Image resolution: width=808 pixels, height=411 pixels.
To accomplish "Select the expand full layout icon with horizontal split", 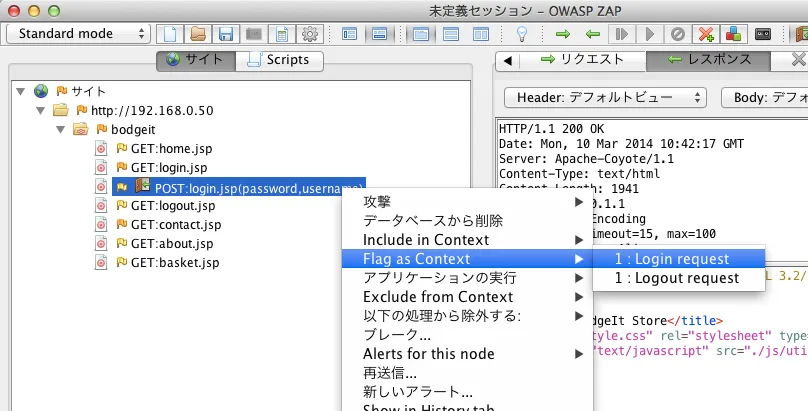I will (451, 34).
